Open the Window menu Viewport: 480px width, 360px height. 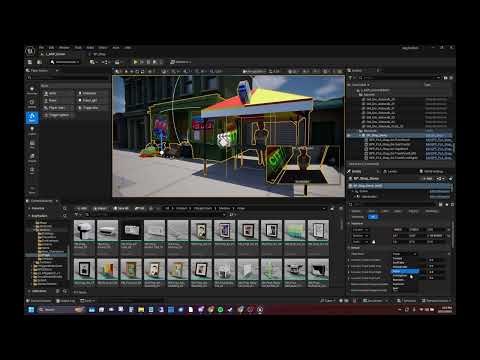(64, 48)
